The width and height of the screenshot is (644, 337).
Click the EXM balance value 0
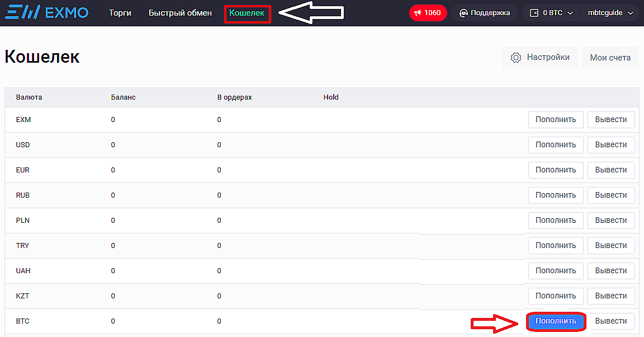click(113, 120)
